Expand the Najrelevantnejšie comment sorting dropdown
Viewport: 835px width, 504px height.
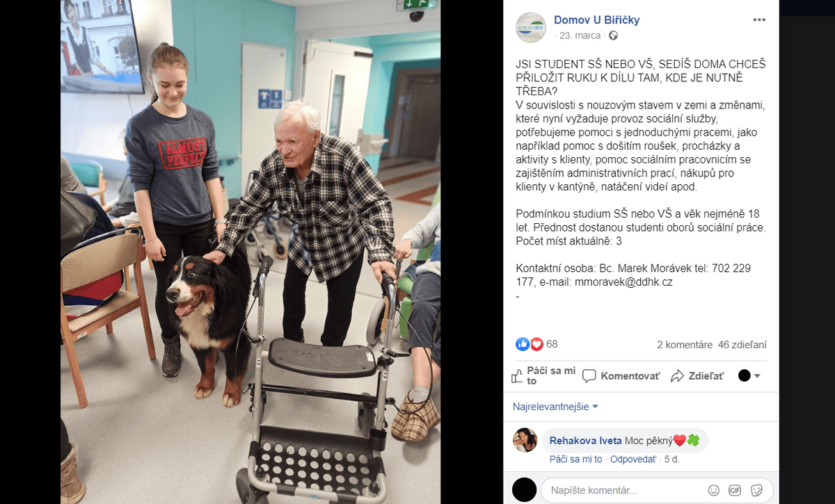coord(555,407)
